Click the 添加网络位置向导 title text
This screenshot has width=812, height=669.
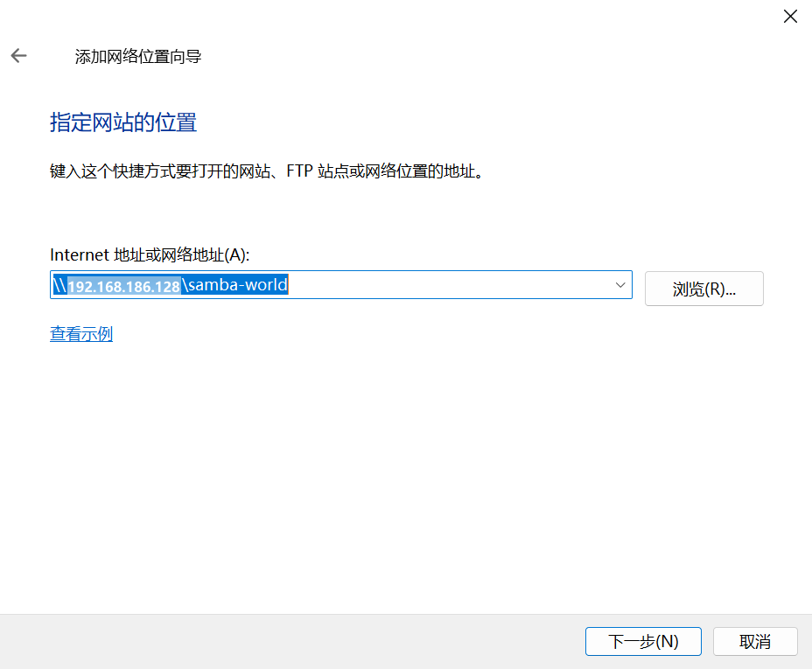pyautogui.click(x=138, y=57)
